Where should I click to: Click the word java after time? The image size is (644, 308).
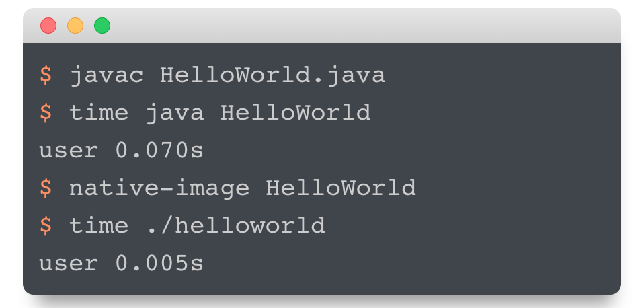pos(175,114)
